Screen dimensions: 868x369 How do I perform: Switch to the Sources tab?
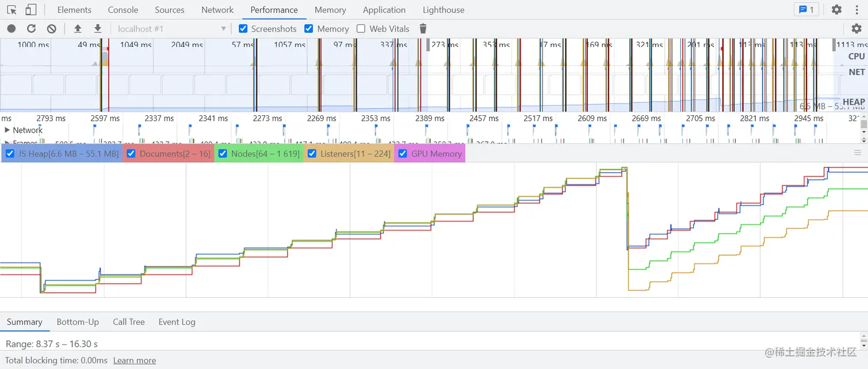[169, 10]
